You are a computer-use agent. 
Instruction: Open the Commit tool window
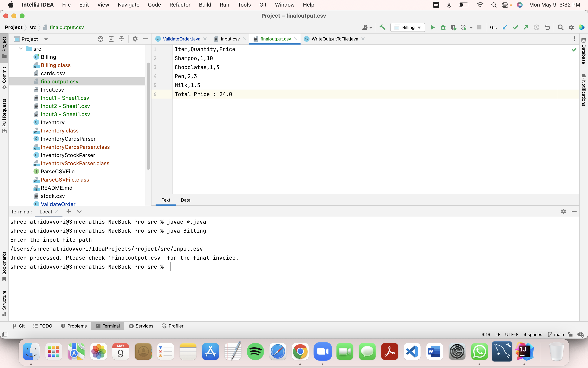click(4, 78)
